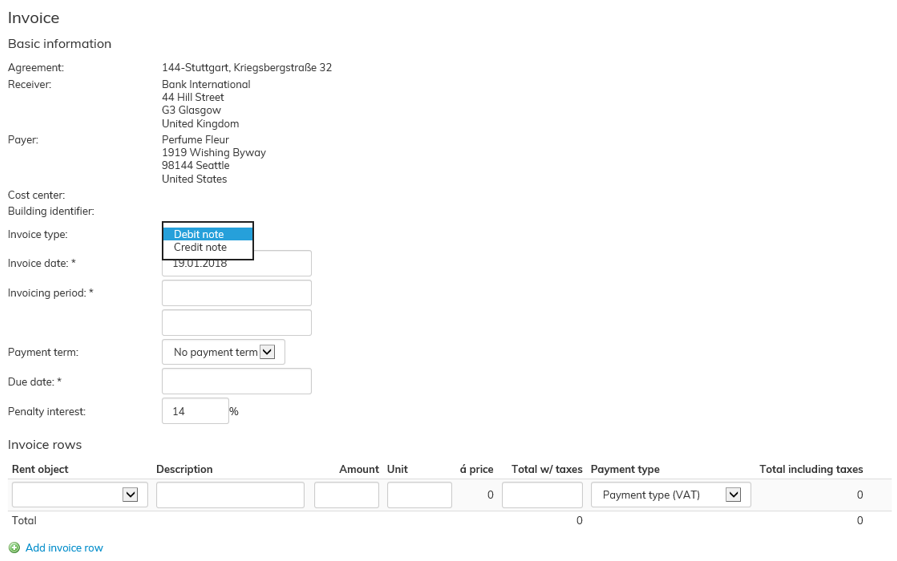The height and width of the screenshot is (561, 897).
Task: Click the Rent object column header
Action: [40, 469]
